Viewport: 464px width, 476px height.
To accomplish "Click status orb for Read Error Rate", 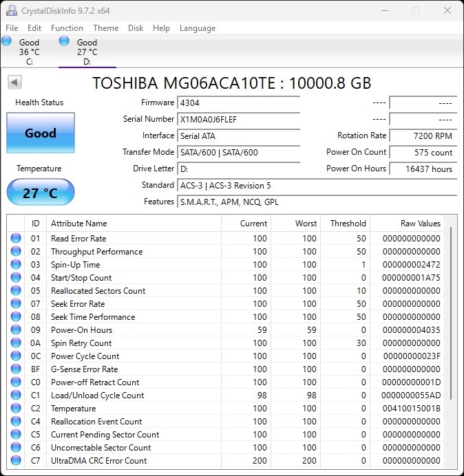I will tap(16, 238).
